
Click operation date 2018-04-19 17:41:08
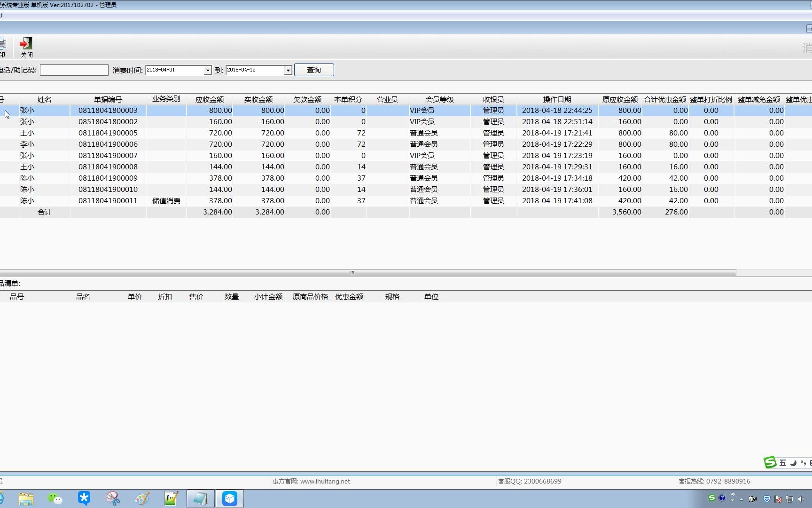click(557, 201)
